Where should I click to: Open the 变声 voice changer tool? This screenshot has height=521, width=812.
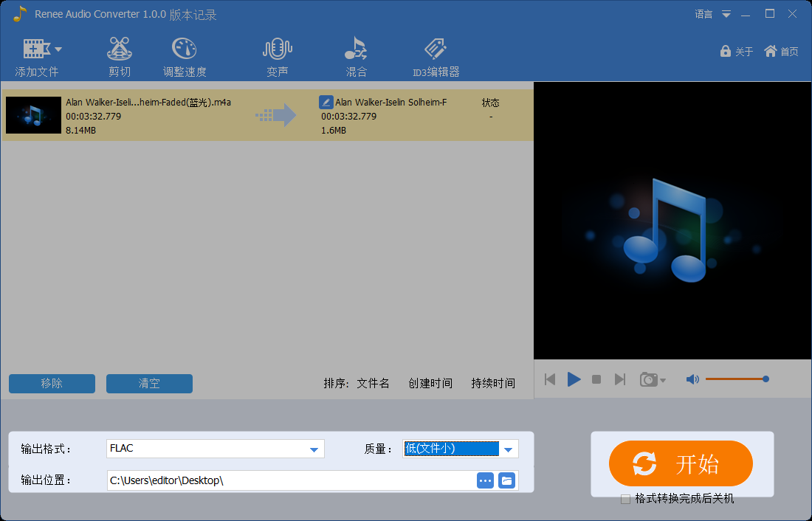click(x=278, y=58)
